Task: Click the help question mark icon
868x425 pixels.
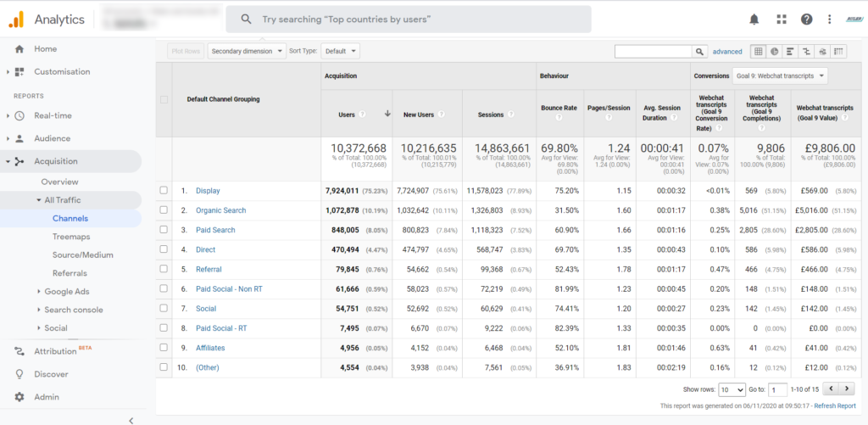Action: [806, 20]
